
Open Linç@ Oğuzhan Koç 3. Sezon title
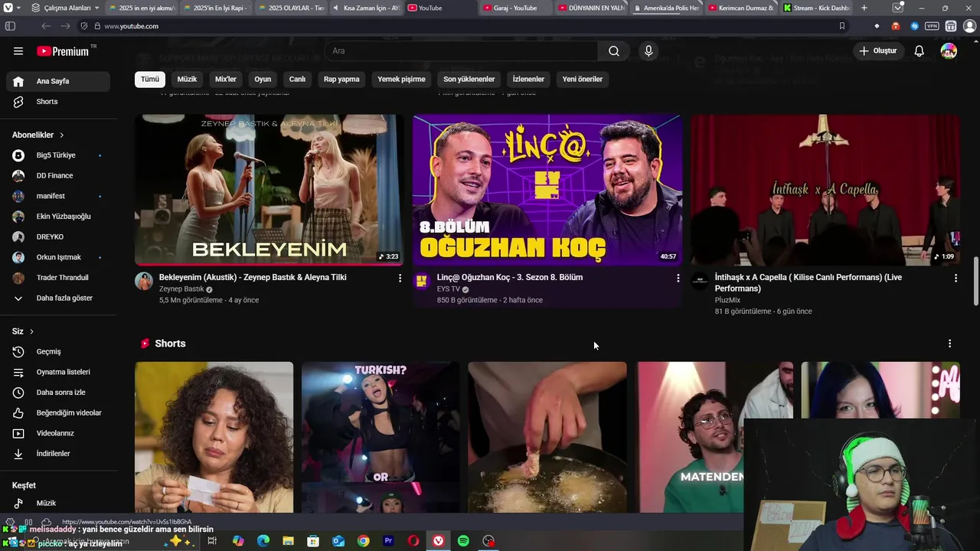(x=510, y=278)
